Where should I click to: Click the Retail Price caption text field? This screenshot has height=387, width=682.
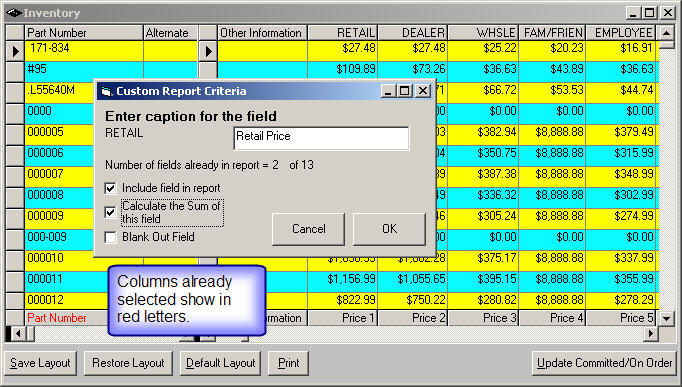(321, 138)
